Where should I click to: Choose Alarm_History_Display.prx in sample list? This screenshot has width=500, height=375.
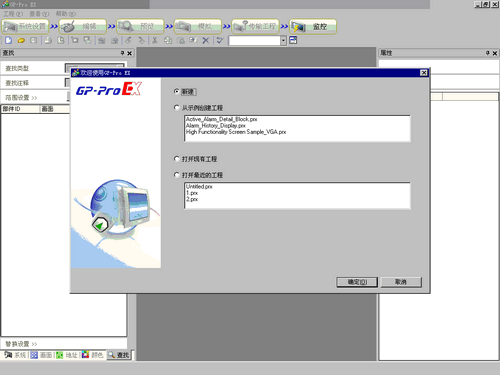pos(216,126)
